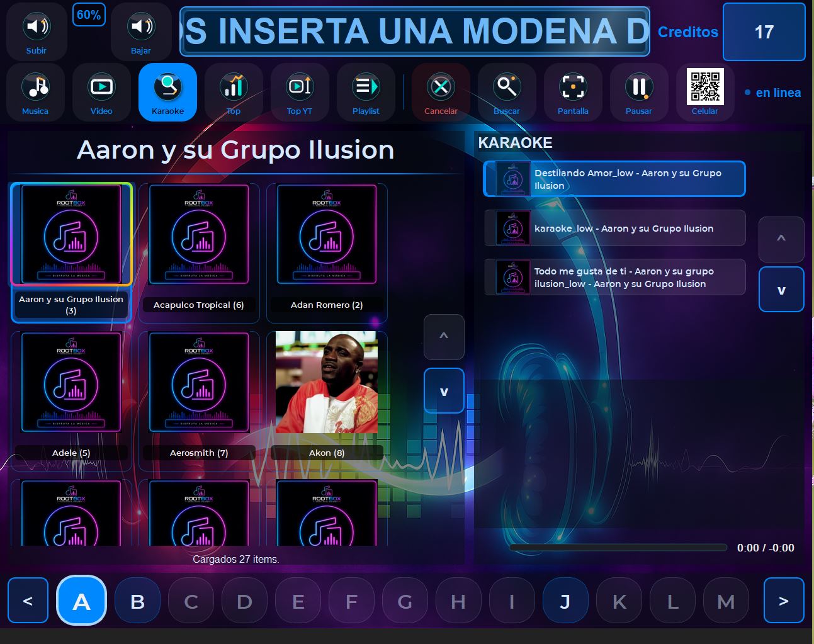Open the Celular QR code
Image resolution: width=814 pixels, height=644 pixels.
pos(705,92)
